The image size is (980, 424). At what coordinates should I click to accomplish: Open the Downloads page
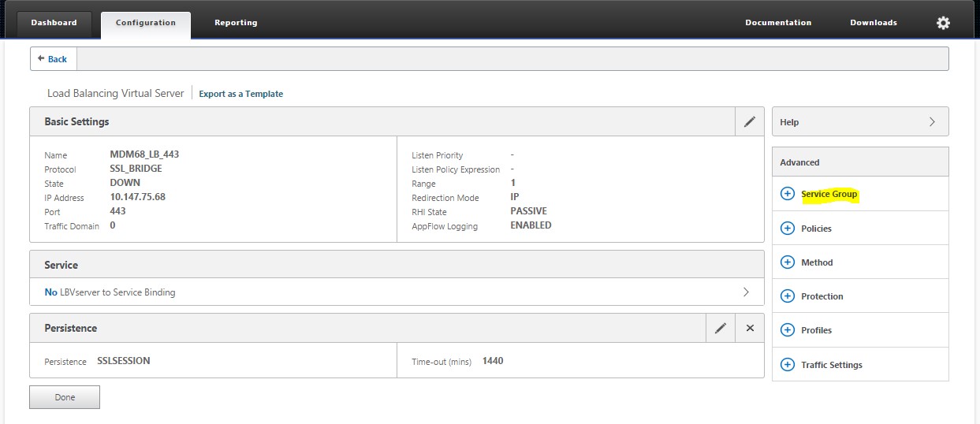[873, 23]
